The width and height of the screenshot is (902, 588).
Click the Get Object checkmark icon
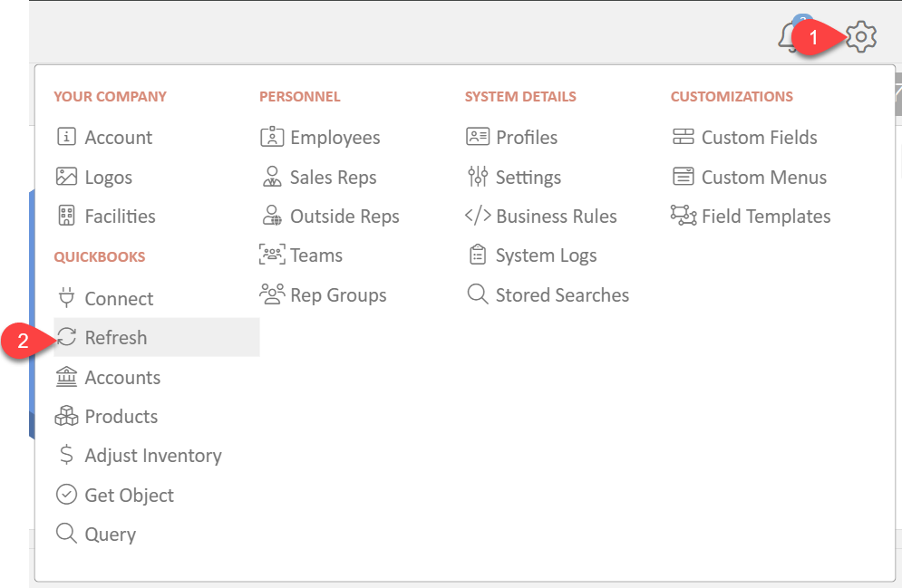(x=67, y=495)
